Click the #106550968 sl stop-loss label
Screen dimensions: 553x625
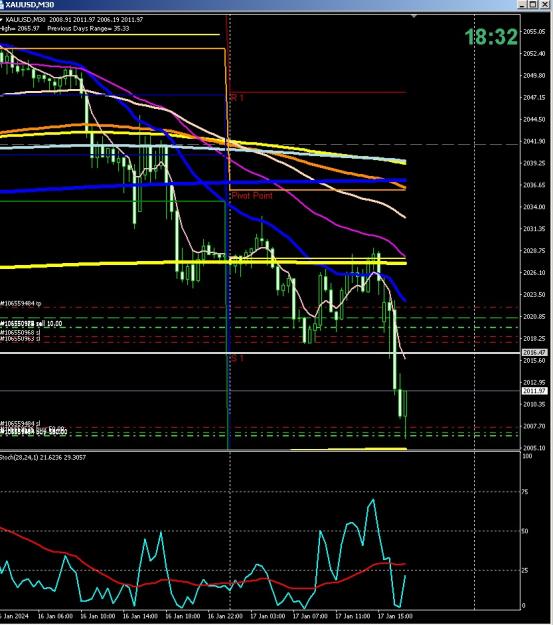(x=20, y=332)
